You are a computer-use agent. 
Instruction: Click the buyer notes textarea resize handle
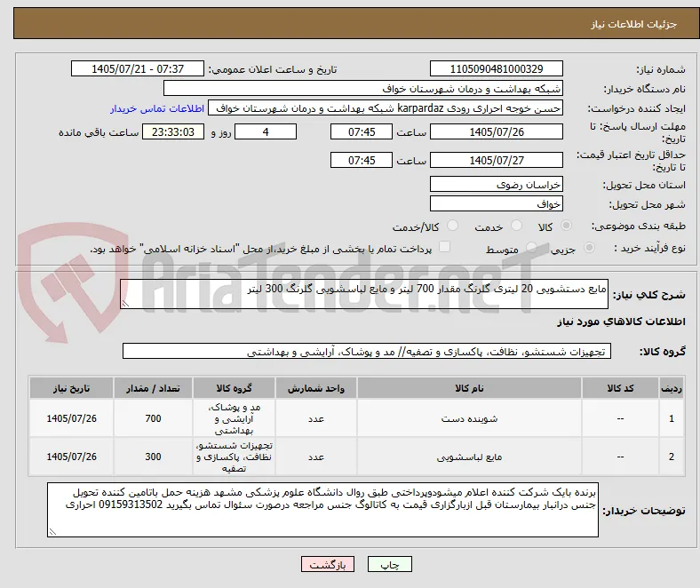pyautogui.click(x=52, y=532)
